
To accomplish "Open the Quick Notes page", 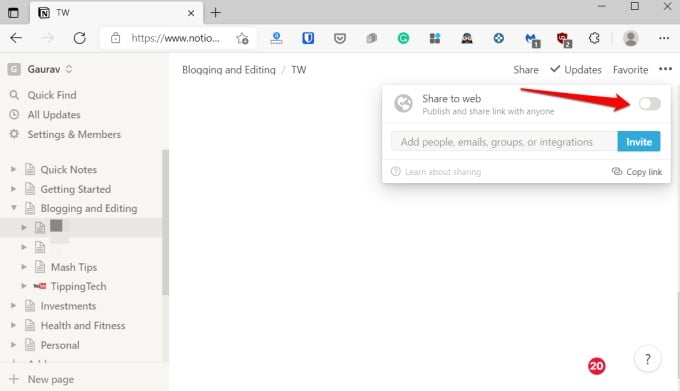I will (x=69, y=169).
